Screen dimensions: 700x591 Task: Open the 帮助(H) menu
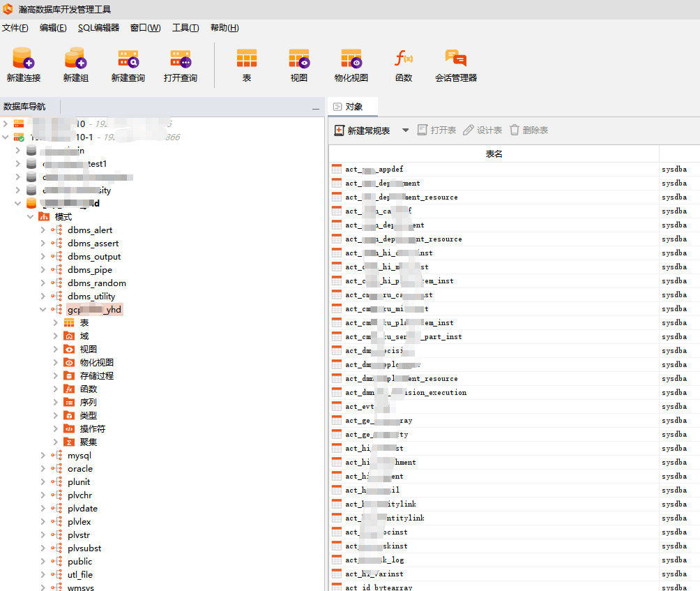225,28
